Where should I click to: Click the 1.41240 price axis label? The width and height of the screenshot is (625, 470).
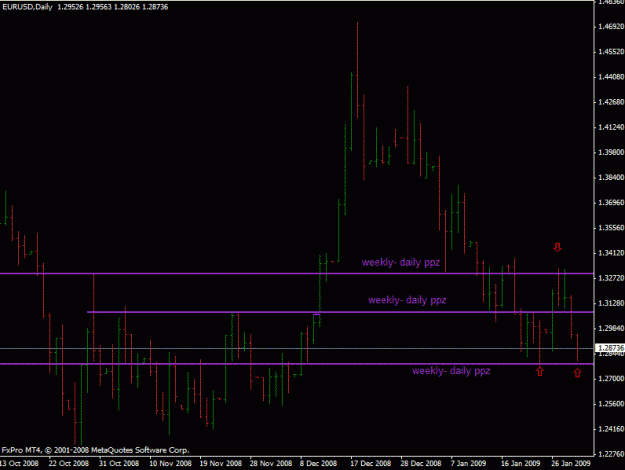[x=611, y=127]
